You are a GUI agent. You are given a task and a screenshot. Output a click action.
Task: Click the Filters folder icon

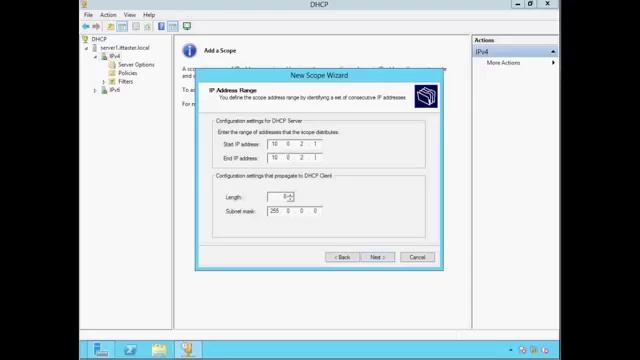[112, 82]
